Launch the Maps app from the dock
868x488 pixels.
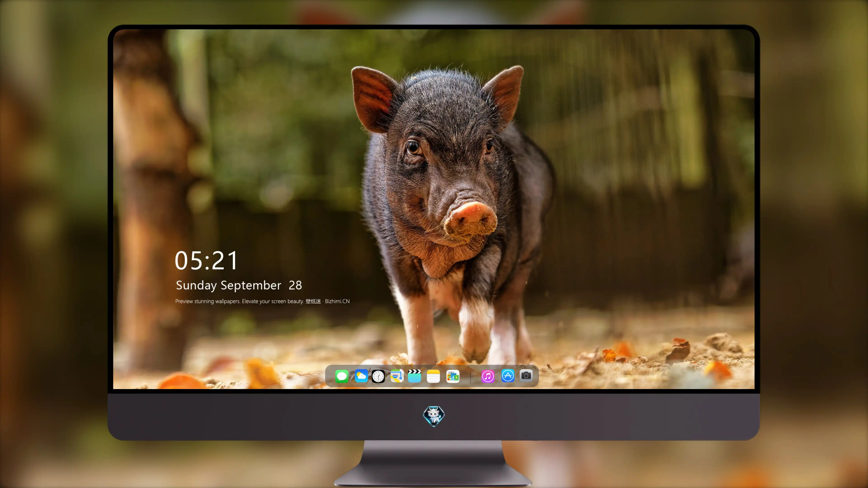(397, 376)
